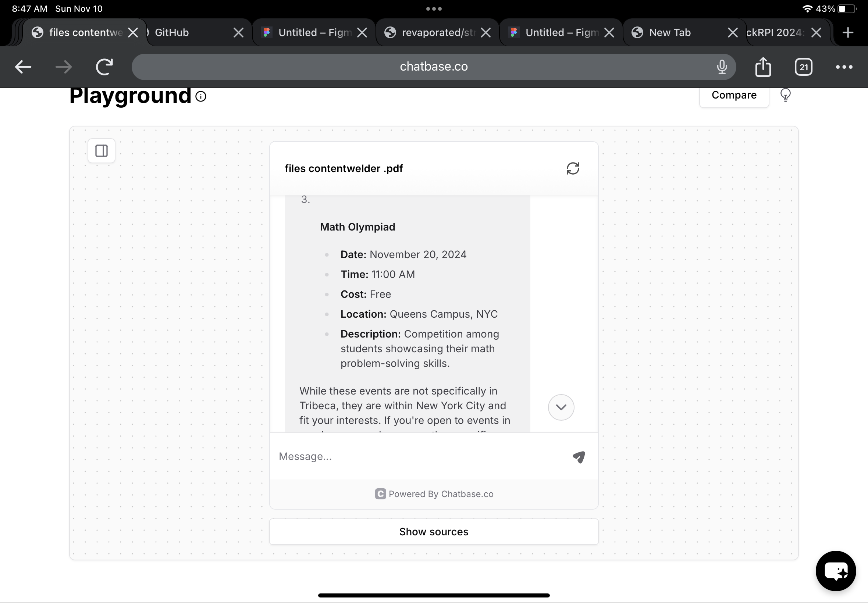Open the lightbulb tips icon
The image size is (868, 603).
[x=785, y=95]
